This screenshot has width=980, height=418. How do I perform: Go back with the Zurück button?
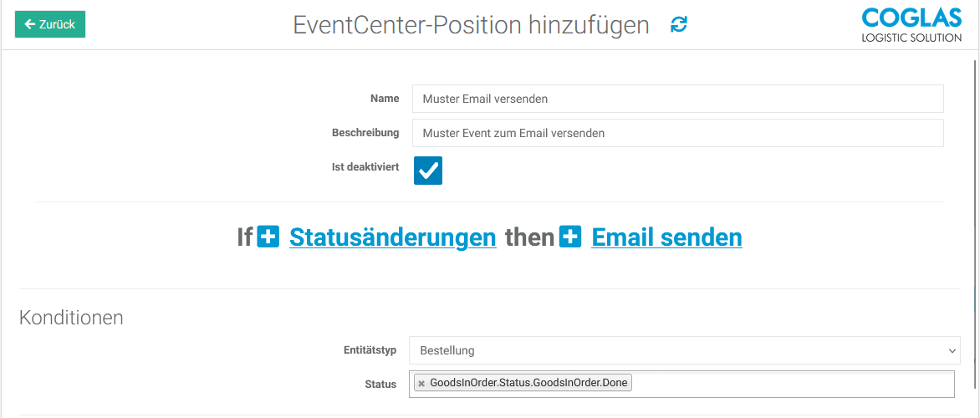(50, 24)
